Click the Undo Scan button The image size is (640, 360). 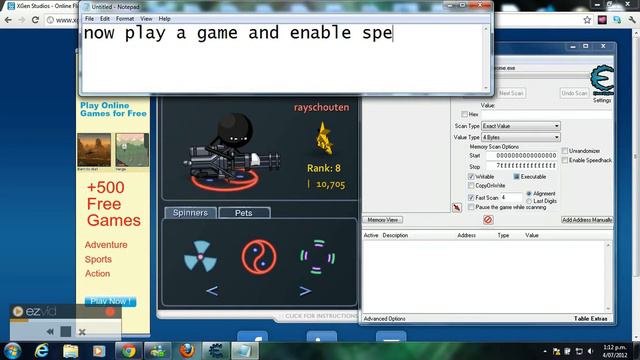(x=574, y=93)
